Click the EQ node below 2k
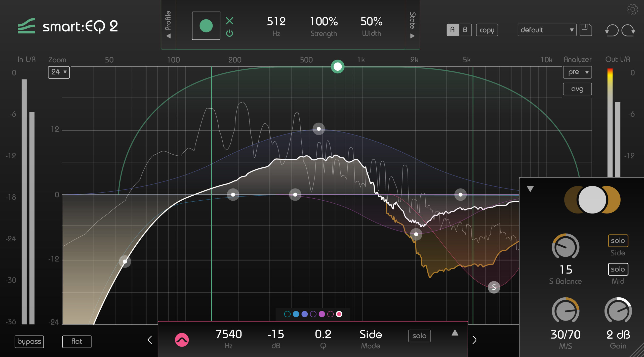This screenshot has width=644, height=357. click(x=416, y=234)
